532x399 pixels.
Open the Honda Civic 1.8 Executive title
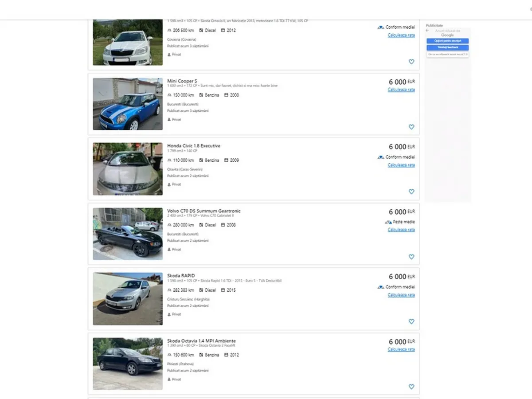pyautogui.click(x=193, y=146)
